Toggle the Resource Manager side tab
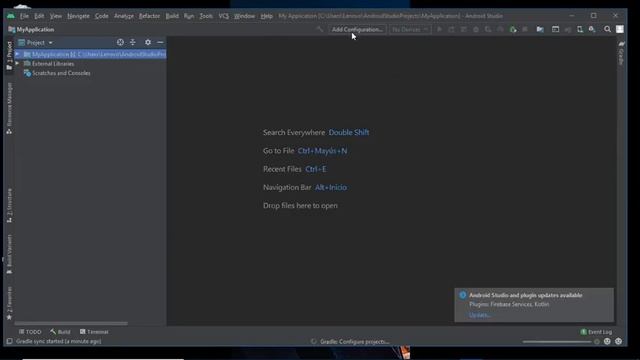Viewport: 640px width, 360px height. point(9,108)
